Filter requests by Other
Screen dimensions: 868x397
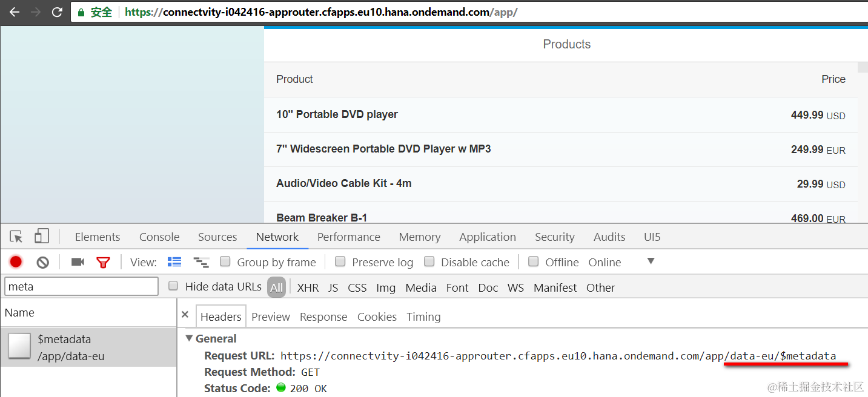click(601, 287)
